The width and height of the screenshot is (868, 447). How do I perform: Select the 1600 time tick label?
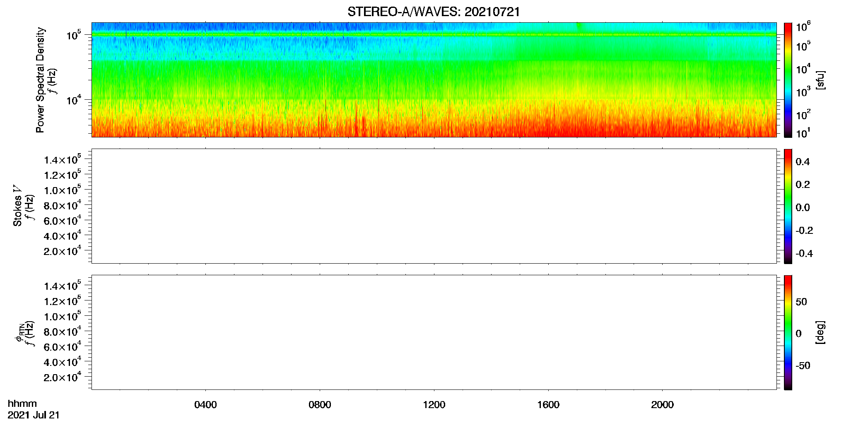coord(548,405)
